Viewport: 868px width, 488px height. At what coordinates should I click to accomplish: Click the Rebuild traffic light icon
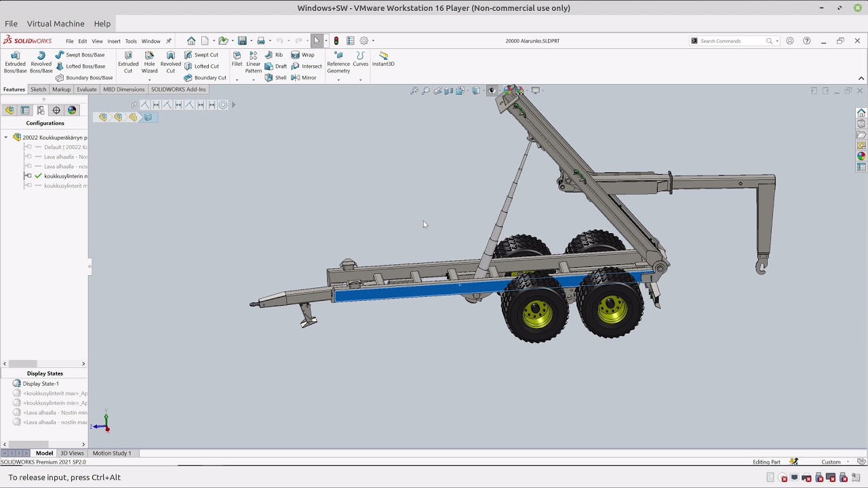pyautogui.click(x=336, y=41)
